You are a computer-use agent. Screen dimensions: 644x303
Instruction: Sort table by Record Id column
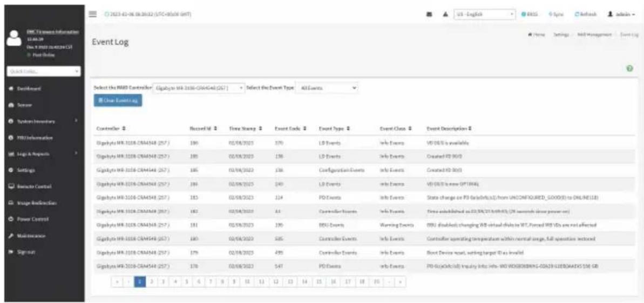(x=204, y=128)
